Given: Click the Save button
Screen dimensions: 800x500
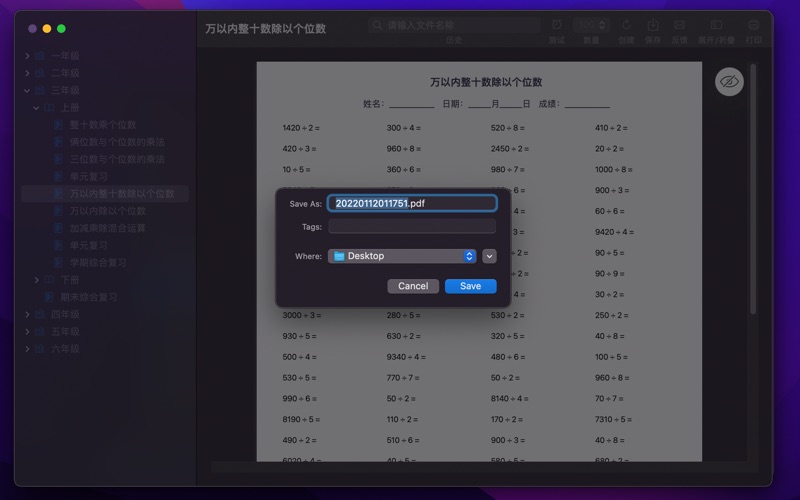Looking at the screenshot, I should pos(470,286).
